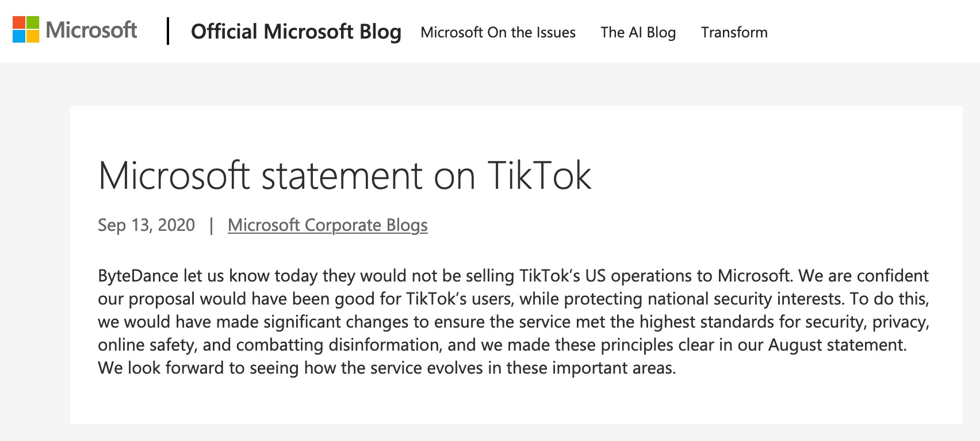Viewport: 980px width, 441px height.
Task: Click the last sentence starting We look forward
Action: point(387,368)
